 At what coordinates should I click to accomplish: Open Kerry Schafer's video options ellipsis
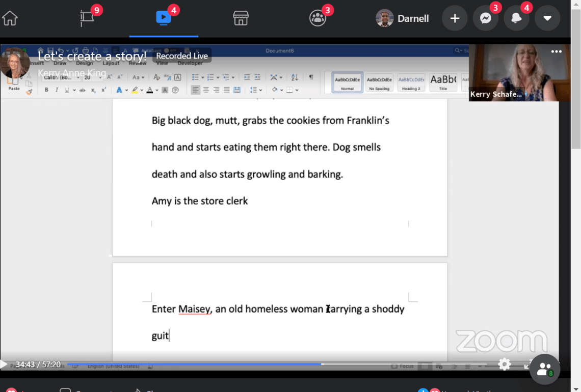(557, 51)
